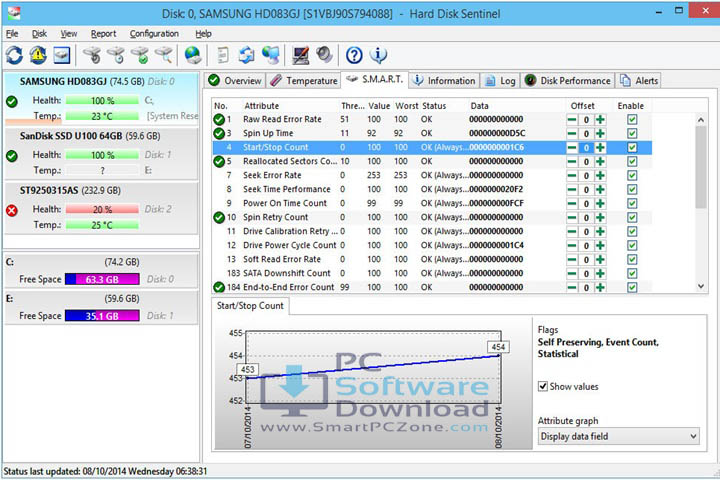Click the blue question mark Help icon
This screenshot has height=480, width=720.
point(354,56)
